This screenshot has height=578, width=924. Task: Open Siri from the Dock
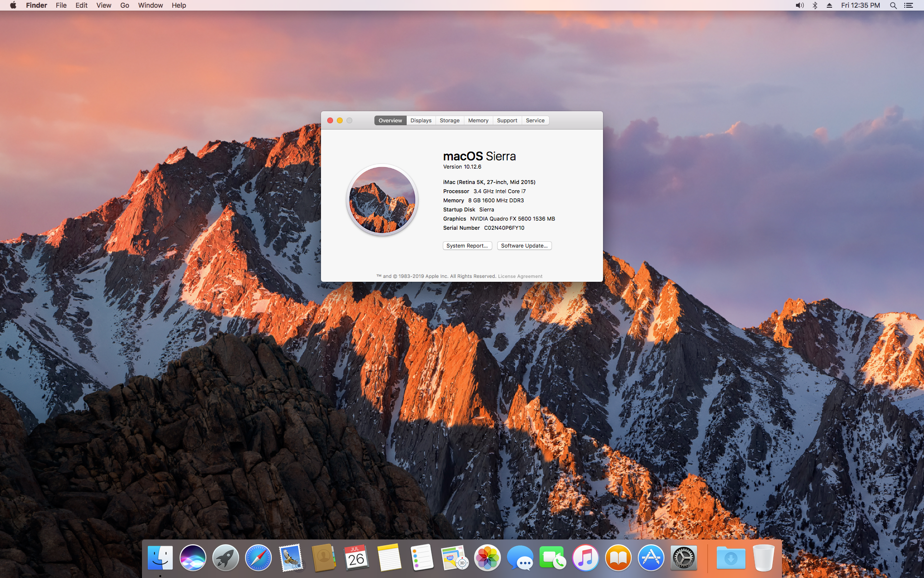(193, 558)
